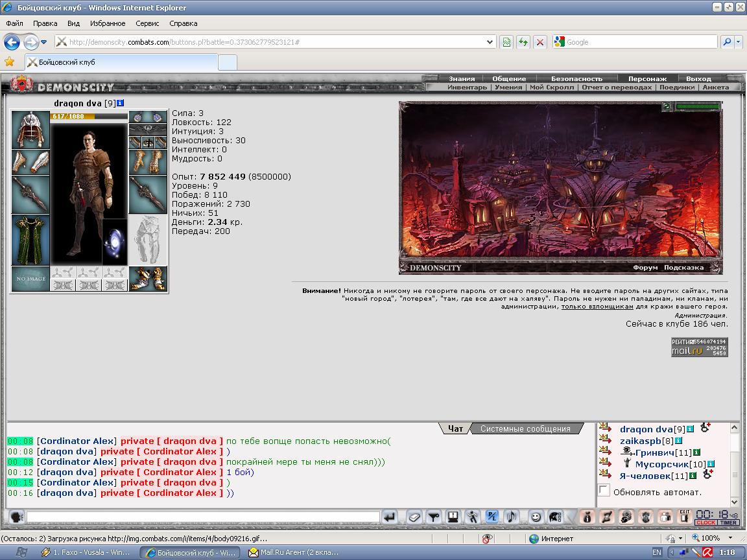Viewport: 747px width, 560px height.
Task: Open the smiley emoticon picker
Action: (x=536, y=517)
